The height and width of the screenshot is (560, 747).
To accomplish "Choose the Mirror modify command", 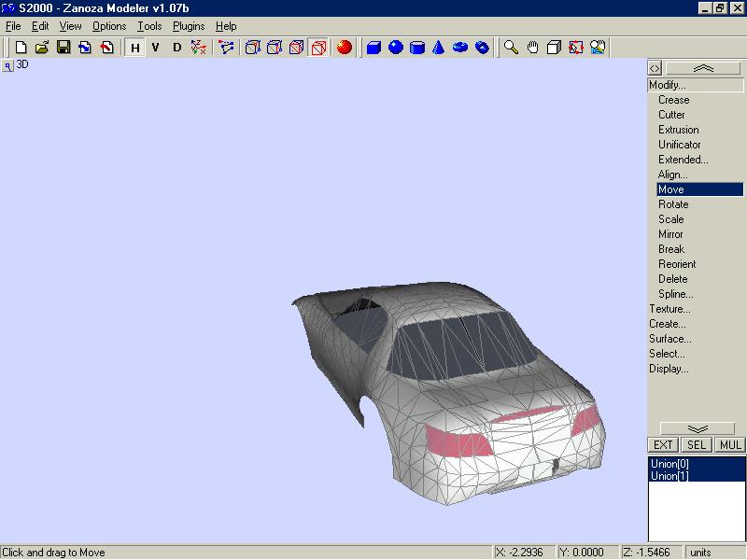I will click(x=670, y=234).
